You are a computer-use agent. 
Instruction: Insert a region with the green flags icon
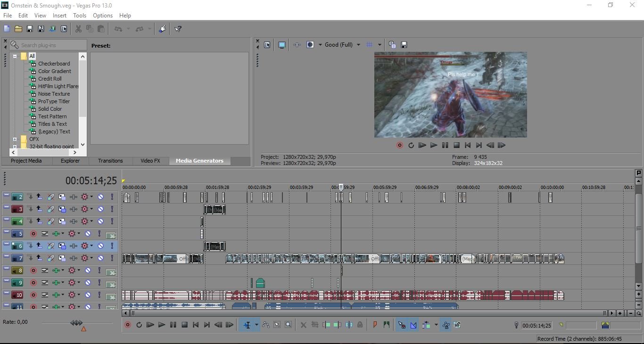point(387,325)
